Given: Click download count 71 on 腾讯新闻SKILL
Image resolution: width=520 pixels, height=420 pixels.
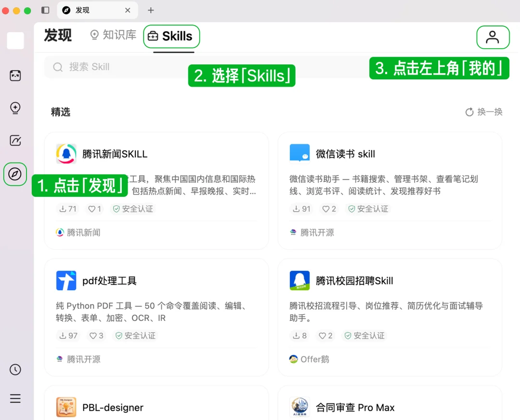Looking at the screenshot, I should tap(68, 209).
